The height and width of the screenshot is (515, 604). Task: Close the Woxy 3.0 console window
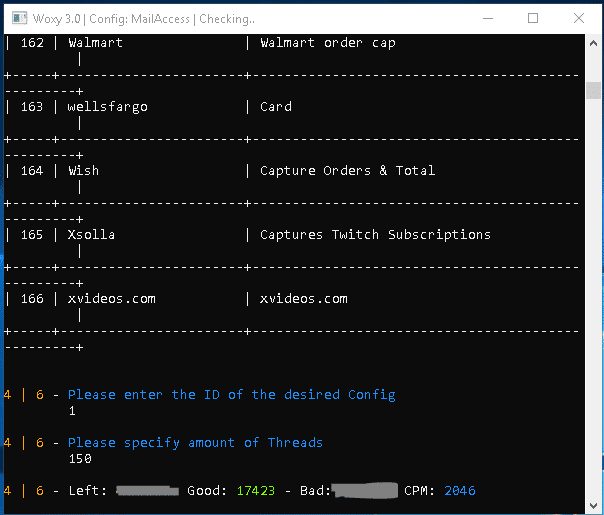pos(579,18)
